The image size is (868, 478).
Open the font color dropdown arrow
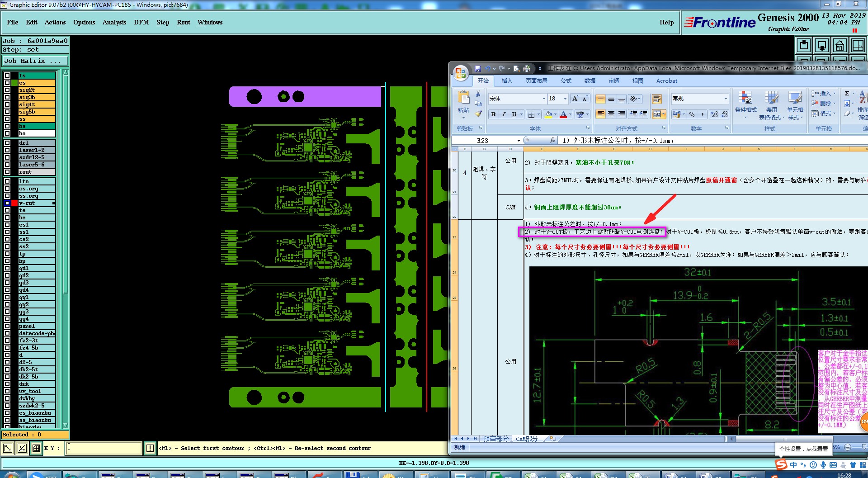(570, 114)
